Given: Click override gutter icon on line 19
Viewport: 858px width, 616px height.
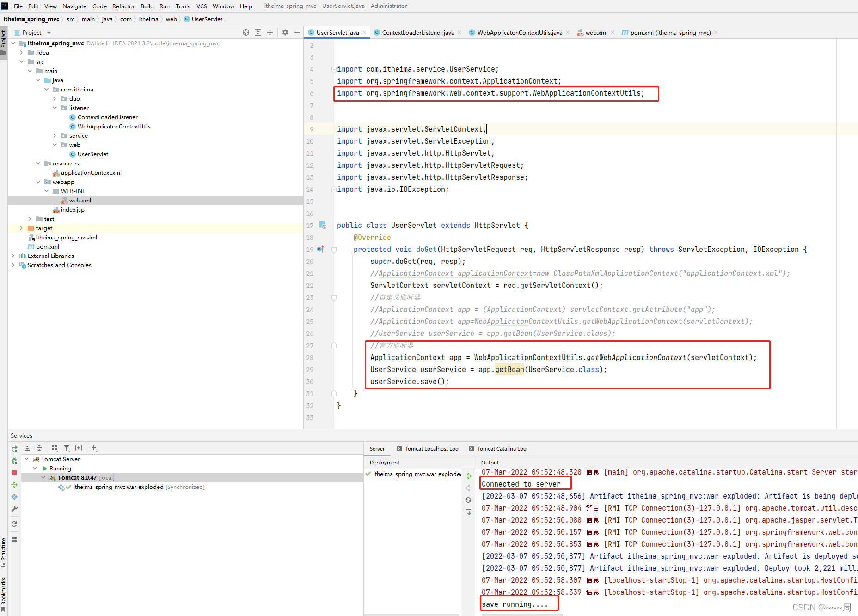Looking at the screenshot, I should (321, 249).
